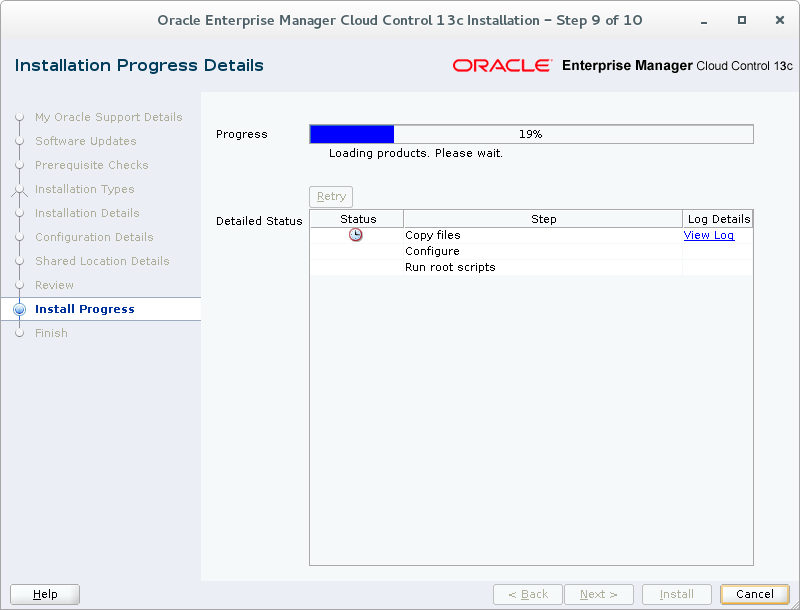
Task: Click the 19% progress bar
Action: pos(531,134)
